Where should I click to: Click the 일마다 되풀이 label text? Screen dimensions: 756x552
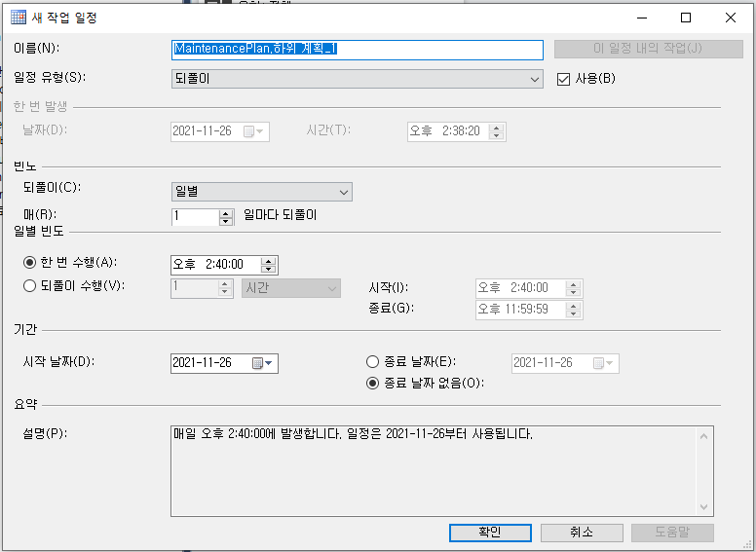[281, 215]
